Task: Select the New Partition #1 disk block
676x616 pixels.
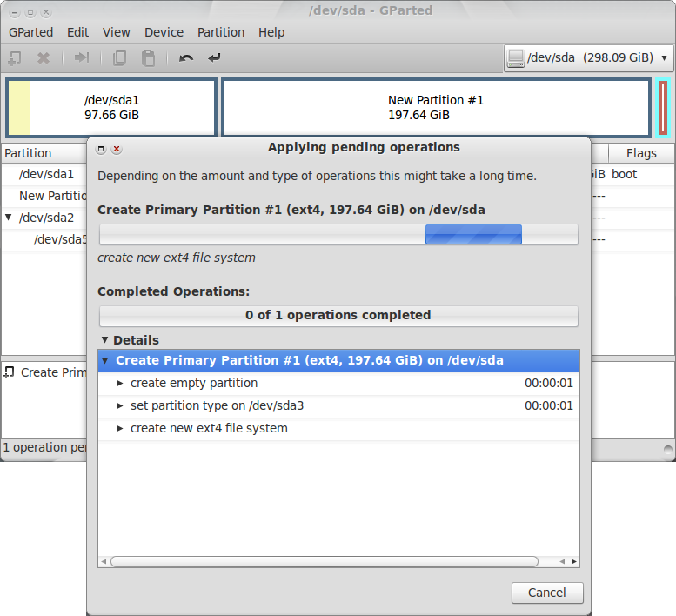Action: click(x=436, y=107)
